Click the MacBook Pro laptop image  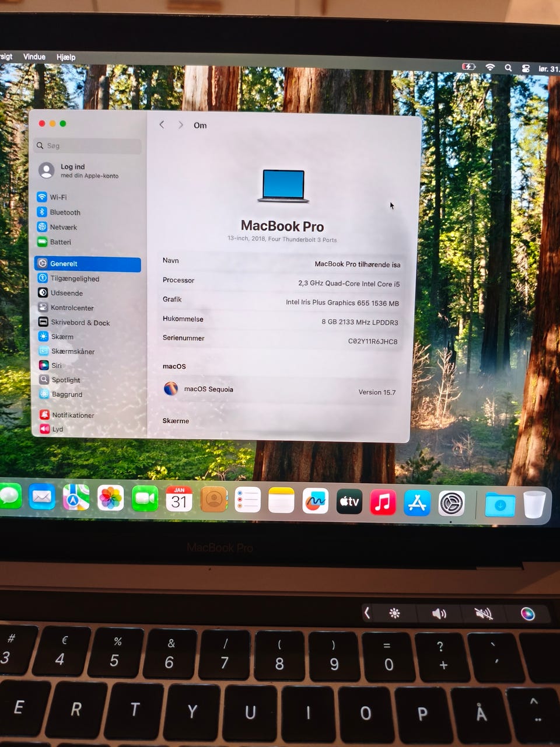click(283, 186)
